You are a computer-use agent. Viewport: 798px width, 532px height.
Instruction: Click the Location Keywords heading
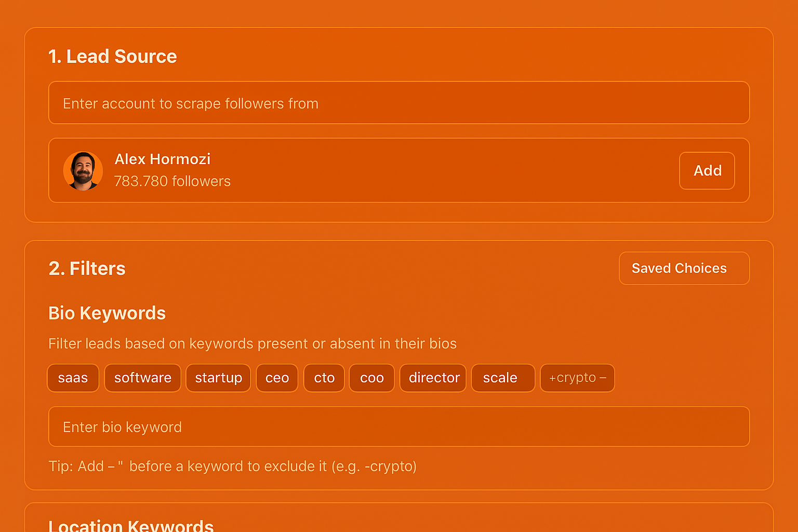[x=131, y=525]
